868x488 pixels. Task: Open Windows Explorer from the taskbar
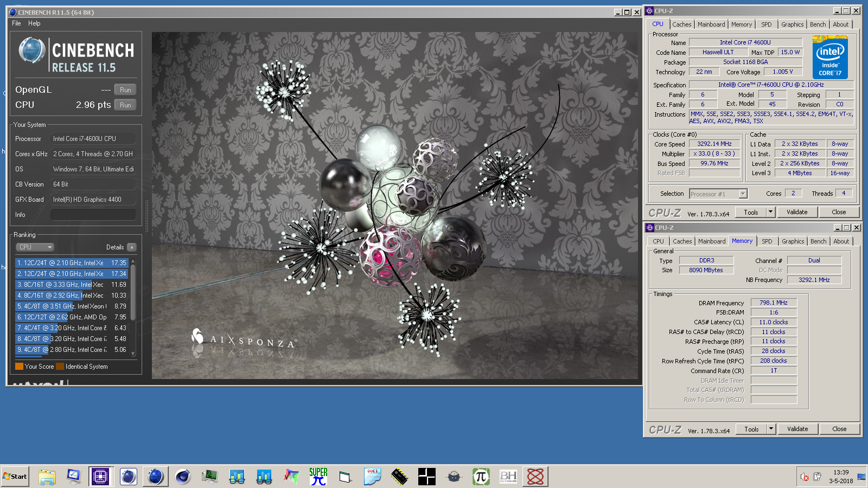click(x=47, y=477)
